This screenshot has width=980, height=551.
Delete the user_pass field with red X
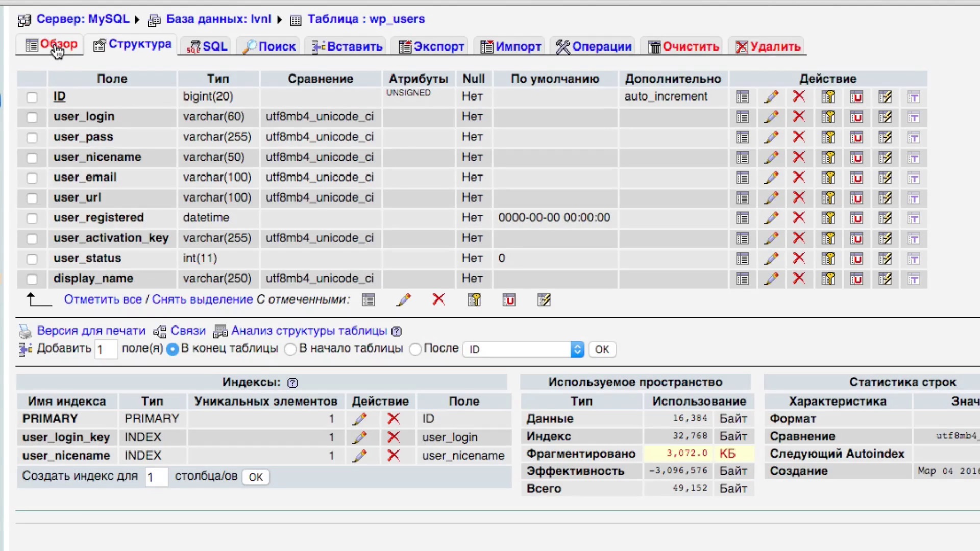coord(799,137)
